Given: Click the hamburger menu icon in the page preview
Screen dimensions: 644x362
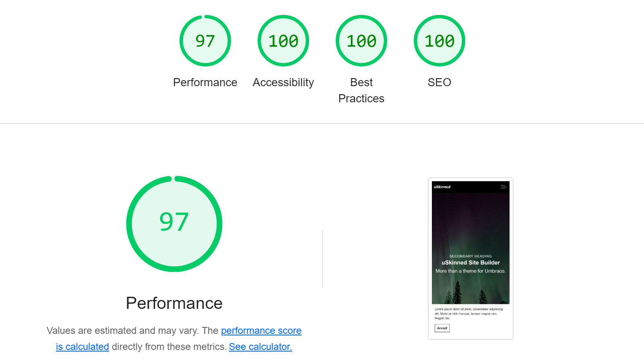Looking at the screenshot, I should 504,187.
